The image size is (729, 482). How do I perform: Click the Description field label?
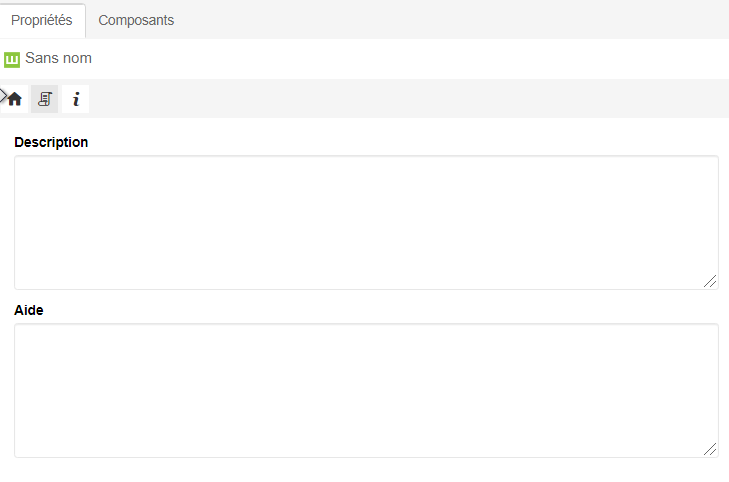pyautogui.click(x=51, y=142)
